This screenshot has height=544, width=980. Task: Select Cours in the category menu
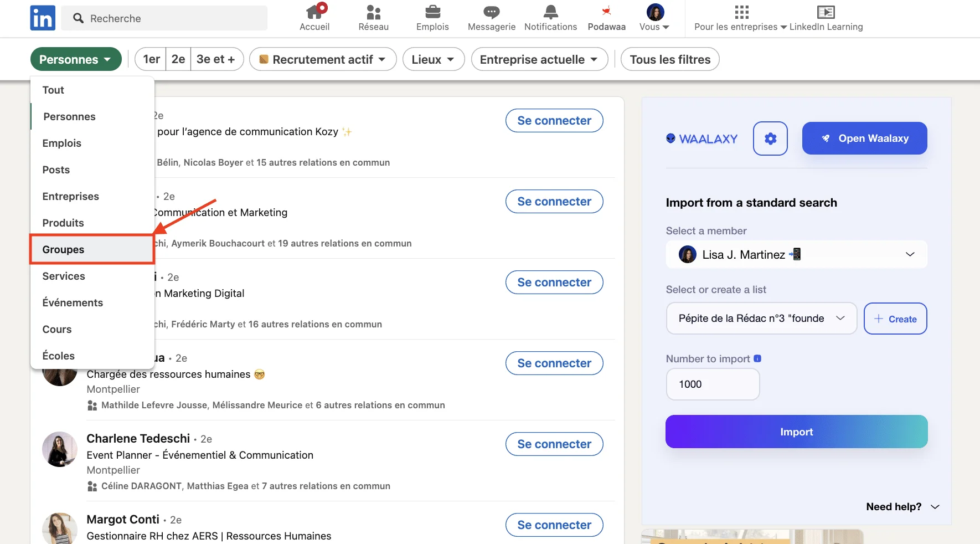point(92,329)
